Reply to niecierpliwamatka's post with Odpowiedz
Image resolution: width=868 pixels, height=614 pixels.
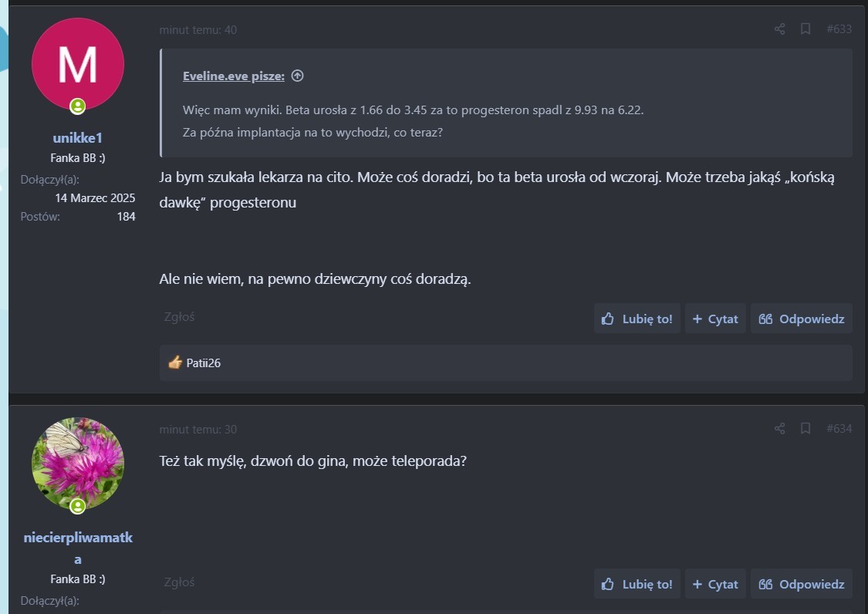click(801, 584)
